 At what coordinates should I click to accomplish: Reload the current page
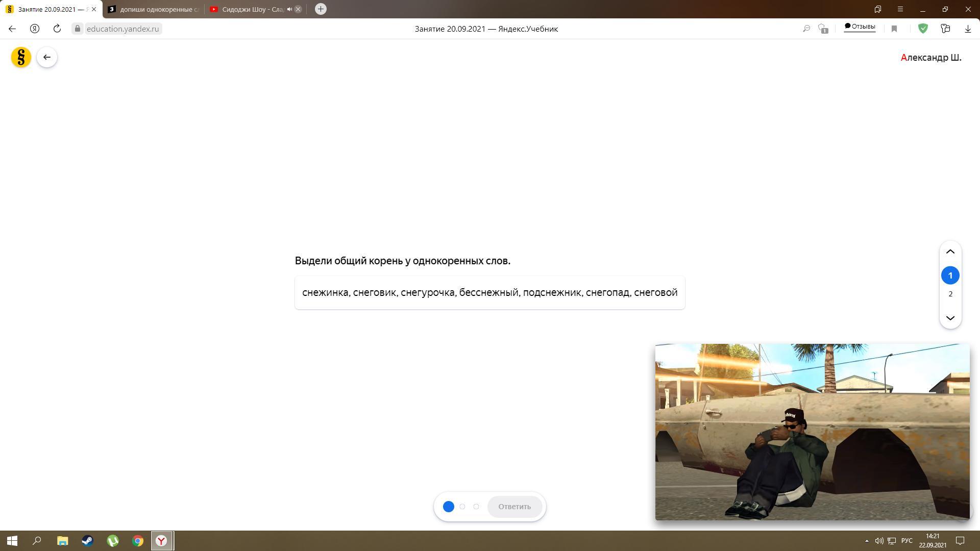coord(57,29)
